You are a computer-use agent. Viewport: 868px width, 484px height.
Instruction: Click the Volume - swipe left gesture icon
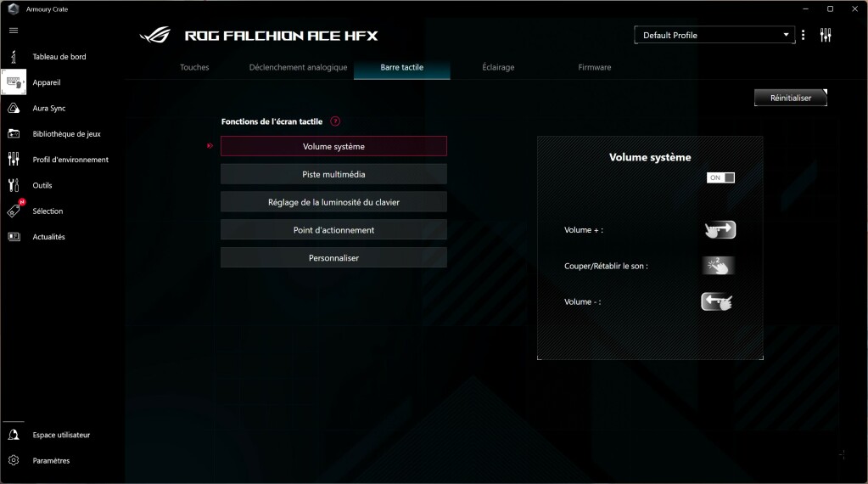pyautogui.click(x=717, y=301)
